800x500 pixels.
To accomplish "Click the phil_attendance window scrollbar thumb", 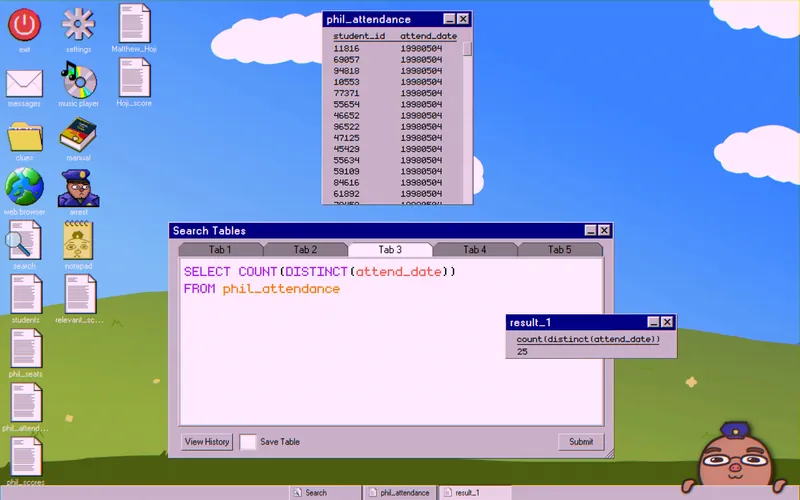I will click(467, 49).
